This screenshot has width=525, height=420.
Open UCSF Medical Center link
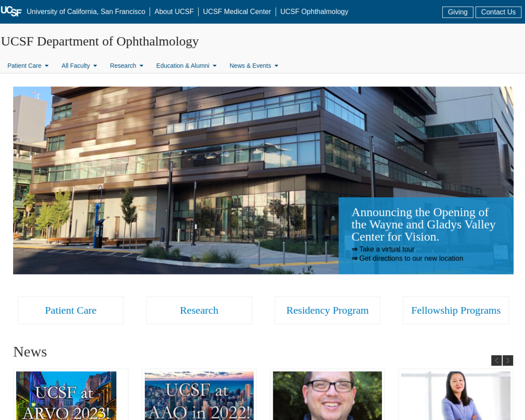pyautogui.click(x=237, y=11)
